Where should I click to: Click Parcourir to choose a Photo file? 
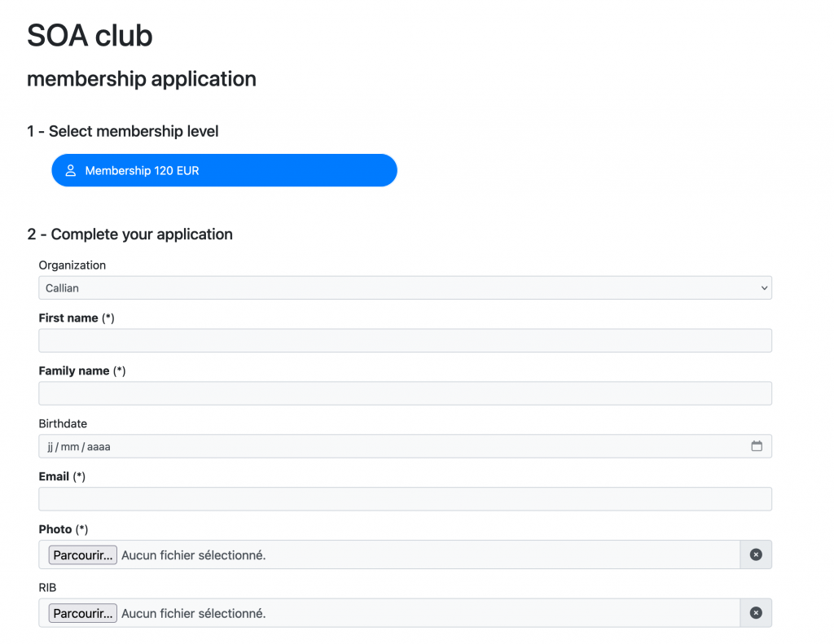[x=82, y=554]
